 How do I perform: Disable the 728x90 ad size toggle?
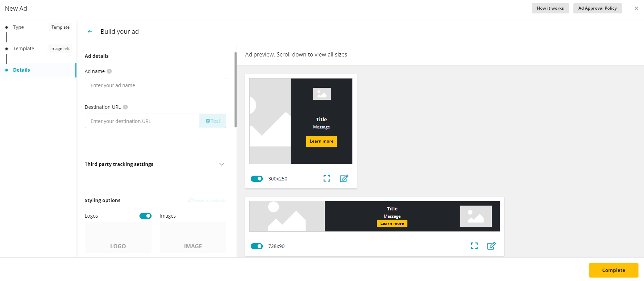point(257,246)
